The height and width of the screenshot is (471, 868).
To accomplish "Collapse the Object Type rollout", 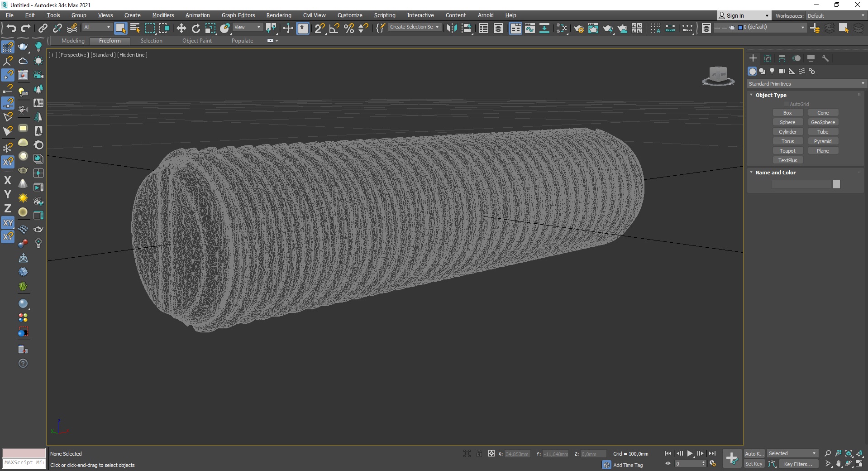I will click(x=770, y=95).
